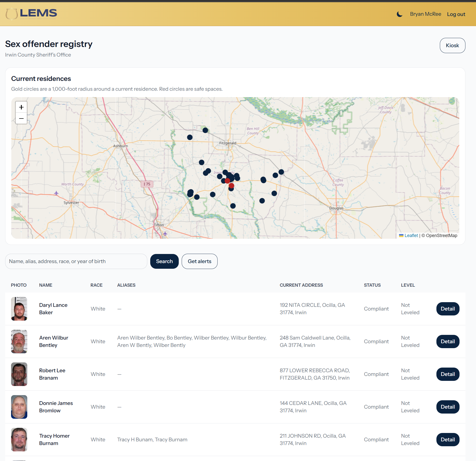Open Detail for Aren Wilbur Bentley
This screenshot has height=461, width=476.
pos(448,342)
